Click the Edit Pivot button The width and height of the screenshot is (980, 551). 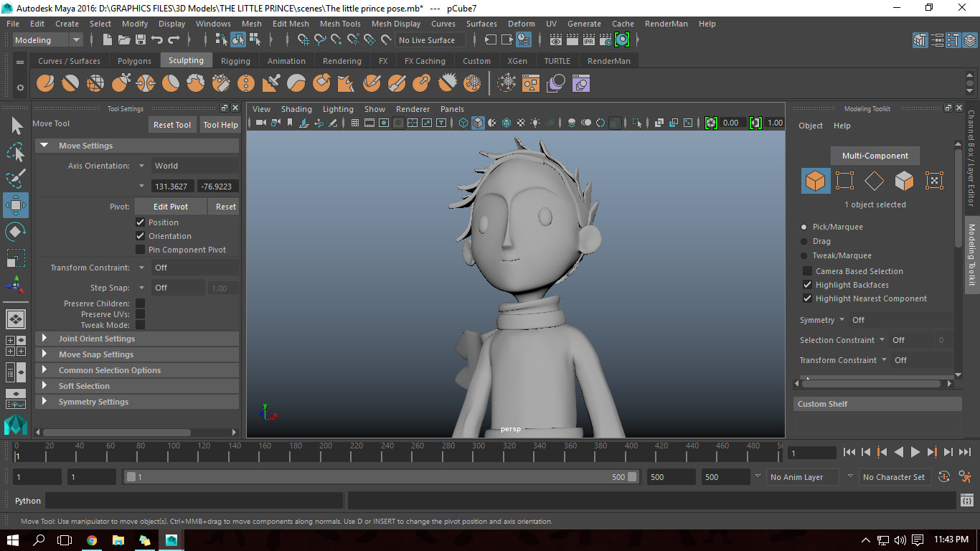171,207
